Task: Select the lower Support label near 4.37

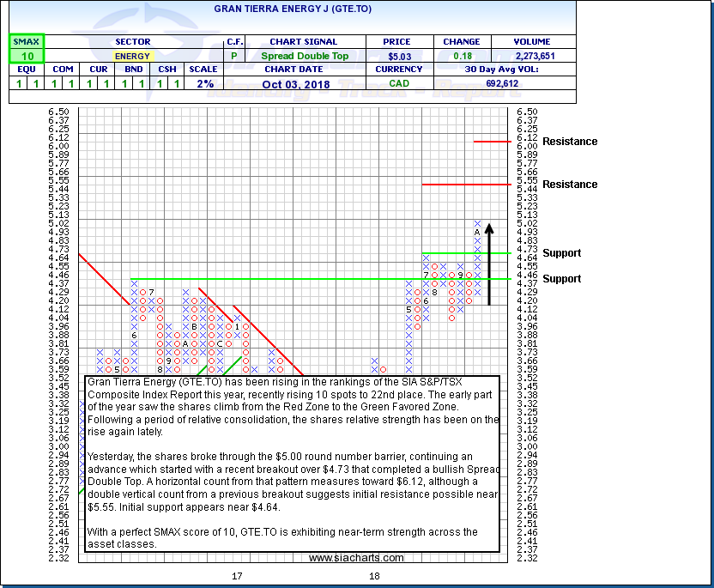Action: coord(561,279)
